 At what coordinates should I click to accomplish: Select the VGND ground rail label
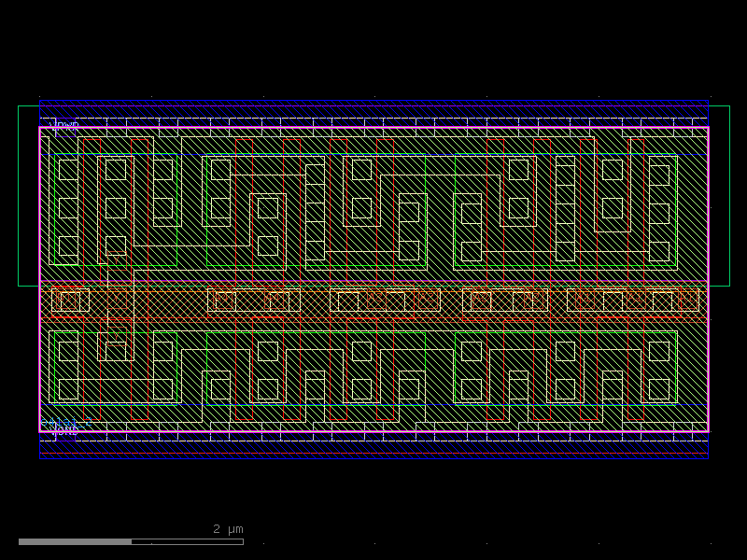coord(65,431)
